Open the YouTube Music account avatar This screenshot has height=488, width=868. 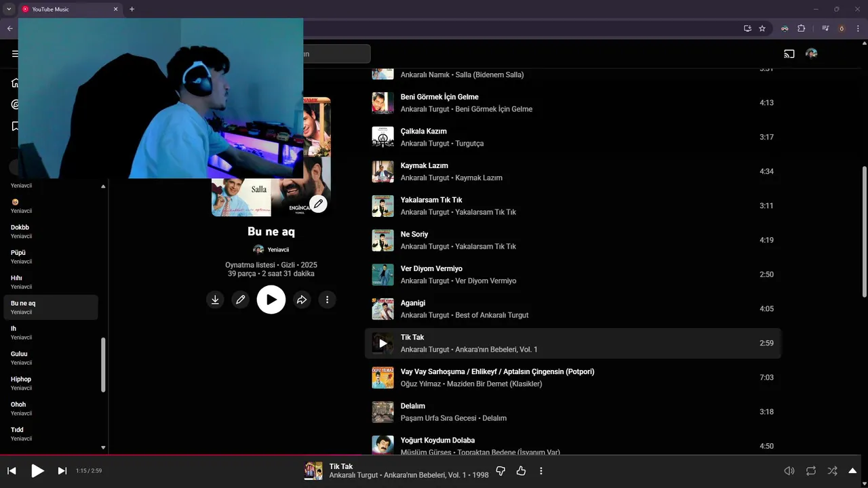pos(811,54)
